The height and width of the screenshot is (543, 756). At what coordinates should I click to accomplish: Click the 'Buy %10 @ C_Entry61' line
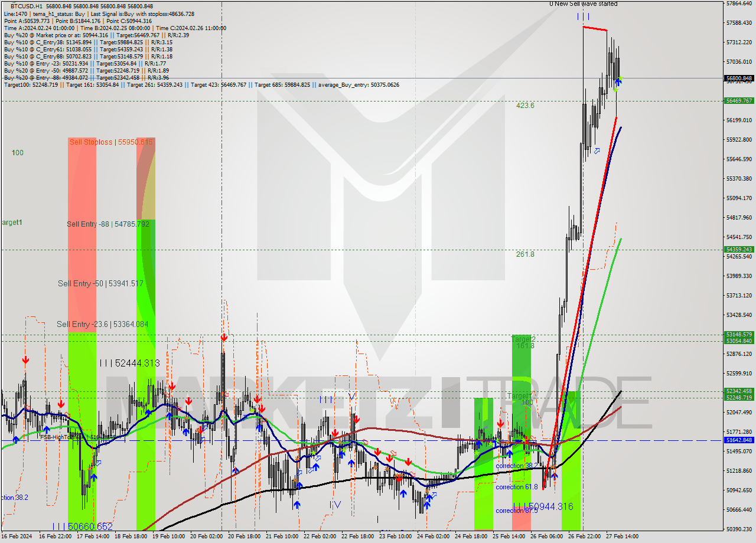[x=88, y=49]
